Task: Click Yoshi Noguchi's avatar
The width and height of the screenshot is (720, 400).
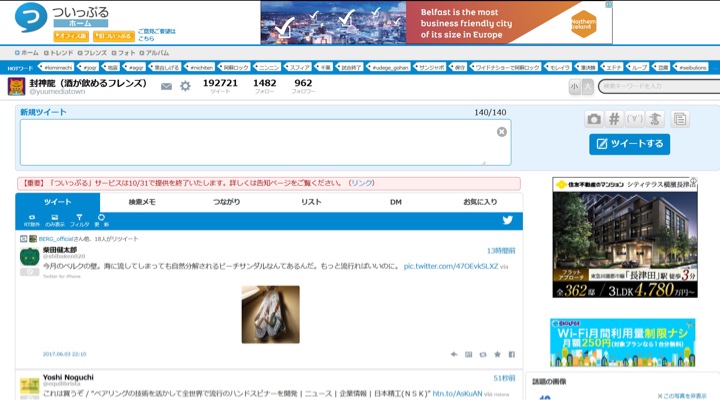Action: tap(29, 387)
